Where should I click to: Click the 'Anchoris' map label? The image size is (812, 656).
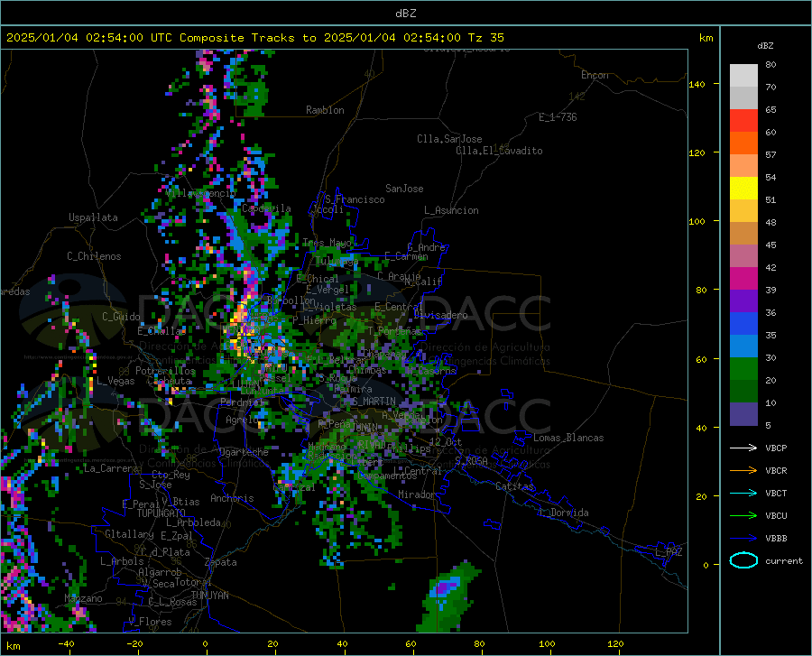232,498
